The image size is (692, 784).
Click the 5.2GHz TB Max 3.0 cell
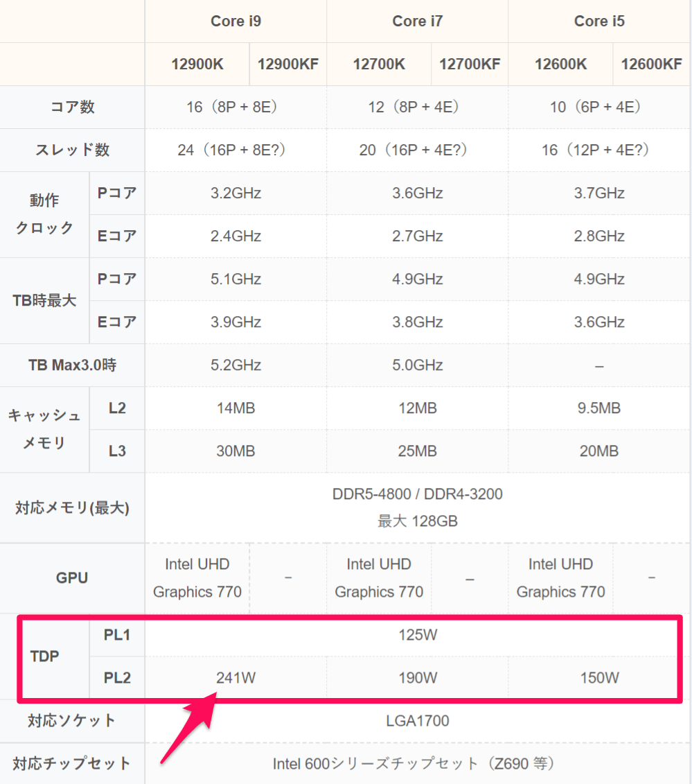click(x=236, y=365)
